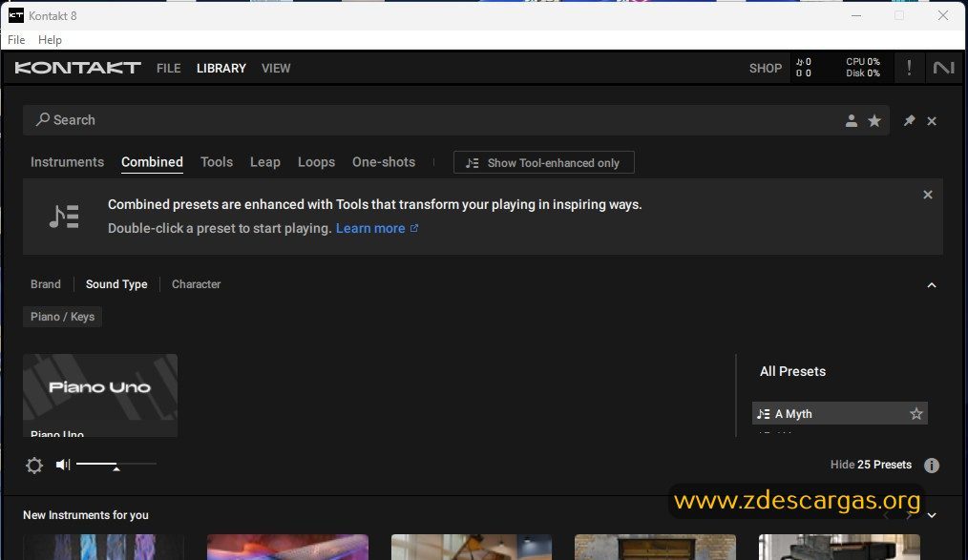Screen dimensions: 968x560
Task: Switch to the Instruments tab
Action: 67,162
